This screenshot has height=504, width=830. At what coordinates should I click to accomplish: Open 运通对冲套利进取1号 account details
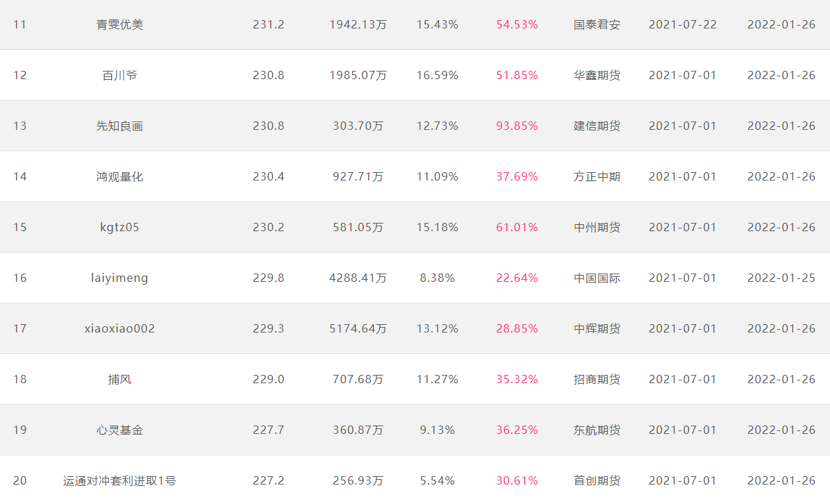coord(119,480)
